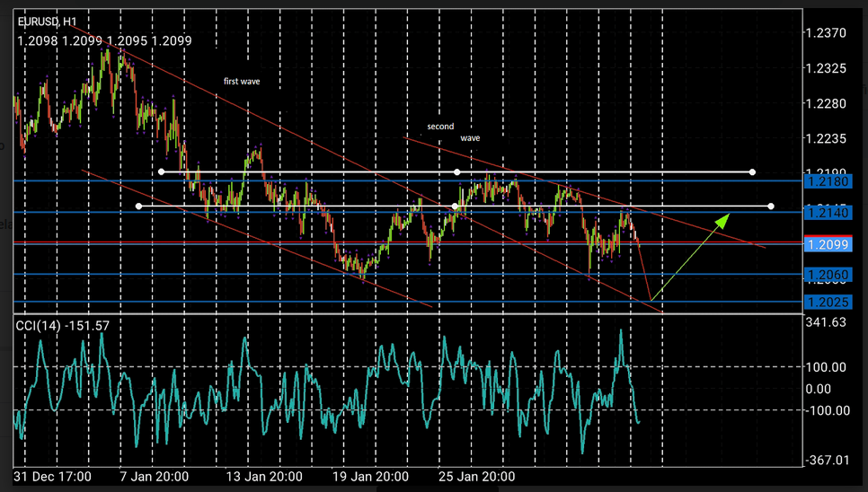Click right endpoint of lower white line
868x492 pixels.
click(x=772, y=207)
